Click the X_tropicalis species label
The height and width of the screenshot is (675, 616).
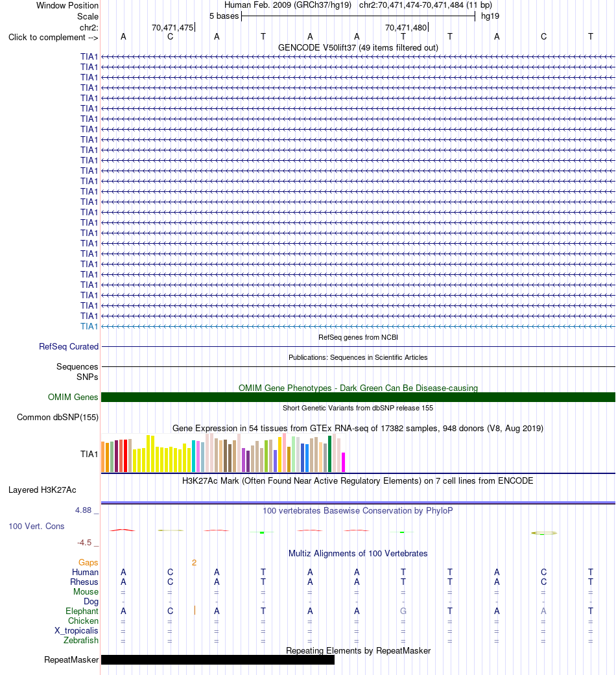click(x=77, y=631)
